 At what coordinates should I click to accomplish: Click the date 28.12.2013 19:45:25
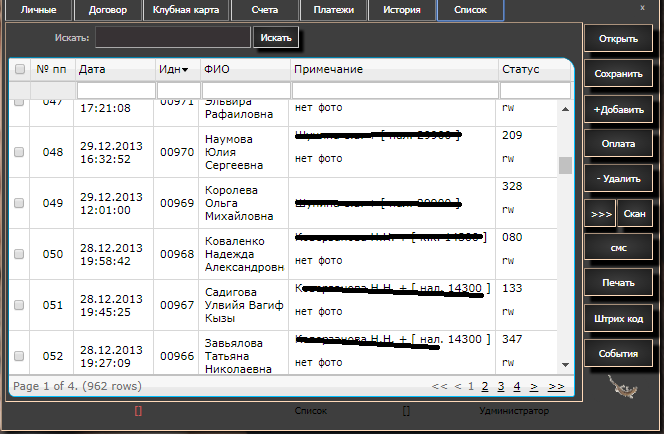coord(111,306)
